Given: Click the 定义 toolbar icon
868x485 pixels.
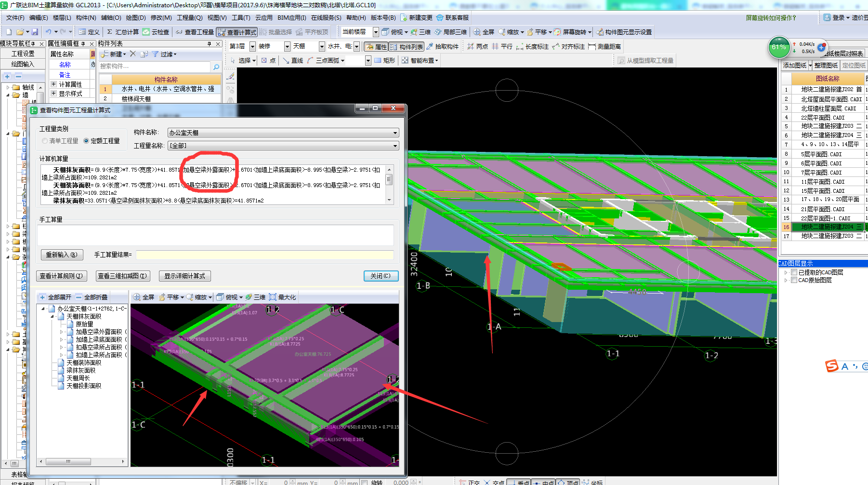Looking at the screenshot, I should [82, 32].
